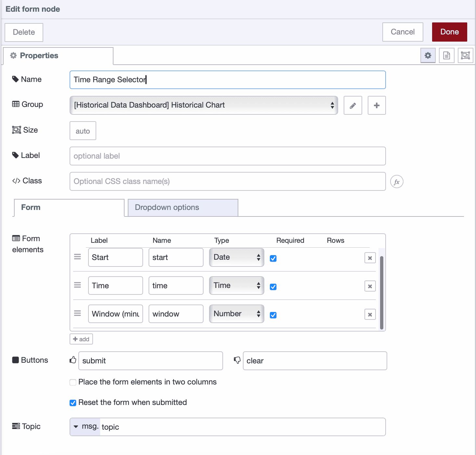Open the Group selection dropdown

204,105
